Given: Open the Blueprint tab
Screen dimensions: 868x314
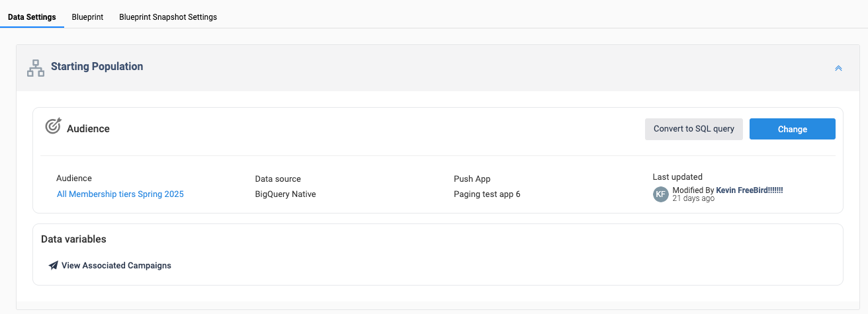Looking at the screenshot, I should tap(87, 17).
